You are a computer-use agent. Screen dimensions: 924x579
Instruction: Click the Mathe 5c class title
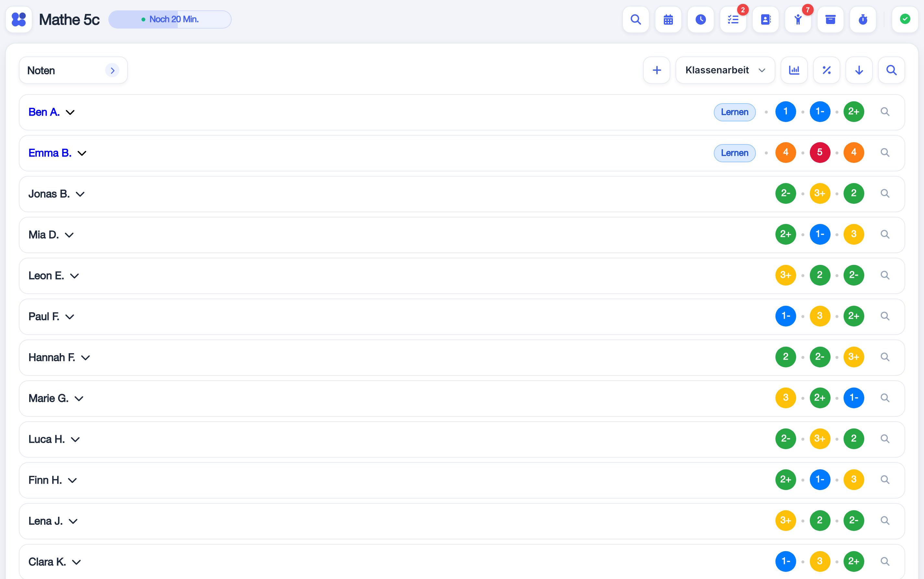tap(69, 19)
